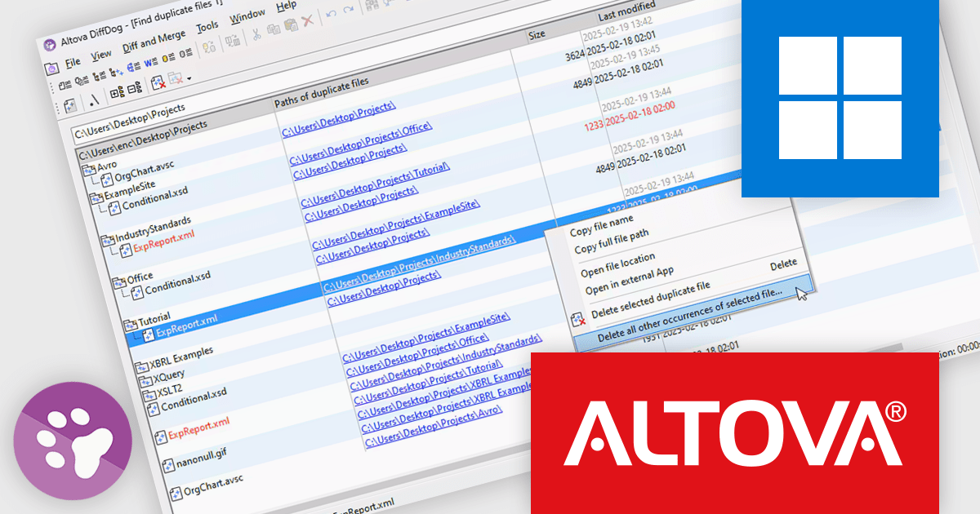This screenshot has height=514, width=980.
Task: Select red ExpReport.xml under IndustryStandards
Action: click(165, 243)
